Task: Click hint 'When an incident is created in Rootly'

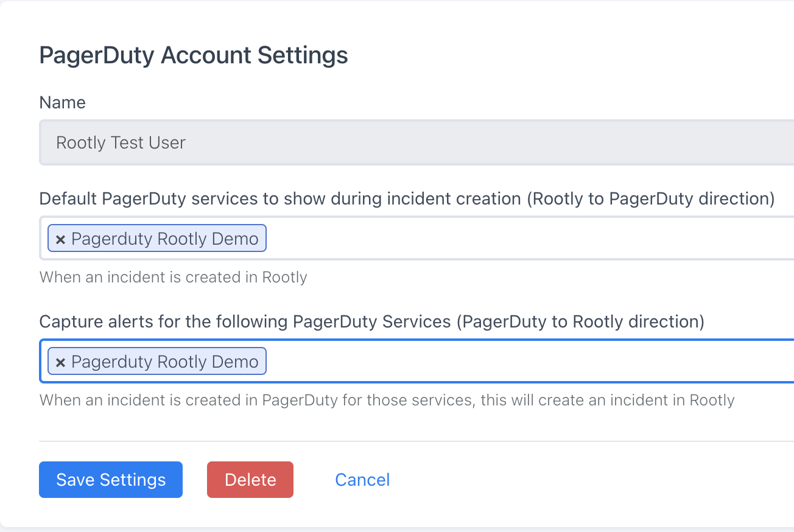Action: tap(173, 278)
